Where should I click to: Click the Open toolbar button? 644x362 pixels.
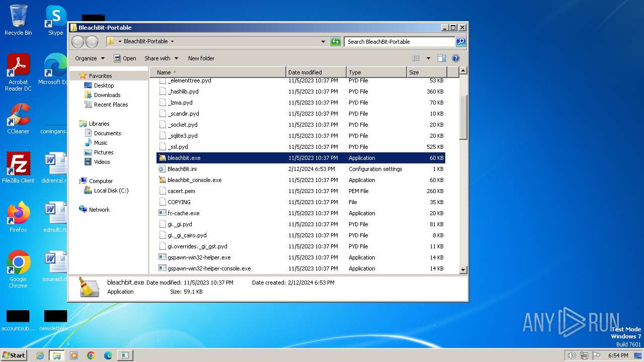click(125, 58)
